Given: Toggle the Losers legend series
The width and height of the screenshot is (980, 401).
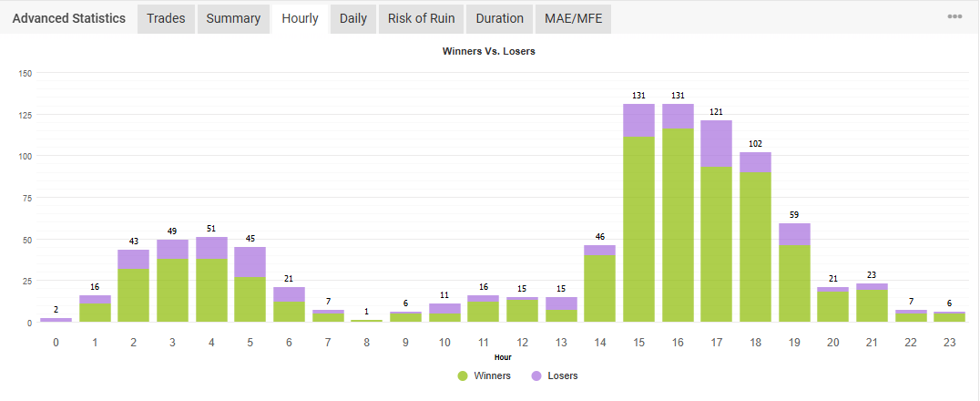Looking at the screenshot, I should click(554, 375).
